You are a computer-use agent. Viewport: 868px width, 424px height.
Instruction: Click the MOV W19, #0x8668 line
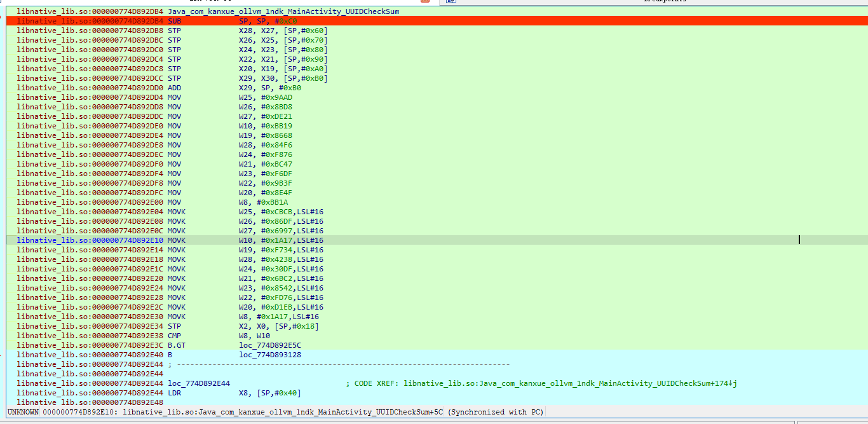[x=154, y=135]
